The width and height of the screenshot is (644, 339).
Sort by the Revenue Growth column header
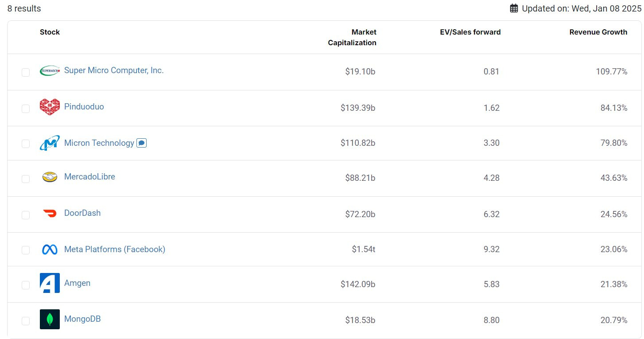point(598,32)
